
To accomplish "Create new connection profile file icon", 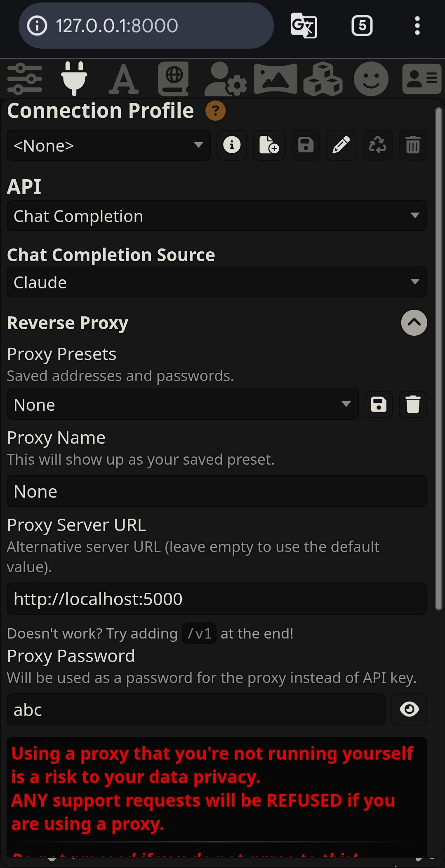I will [269, 145].
